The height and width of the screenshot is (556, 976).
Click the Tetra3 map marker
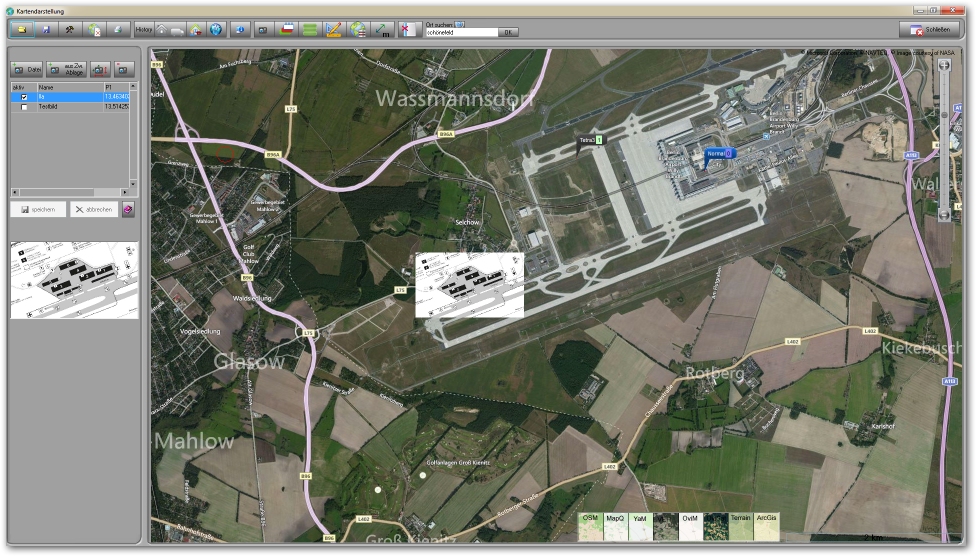click(589, 140)
